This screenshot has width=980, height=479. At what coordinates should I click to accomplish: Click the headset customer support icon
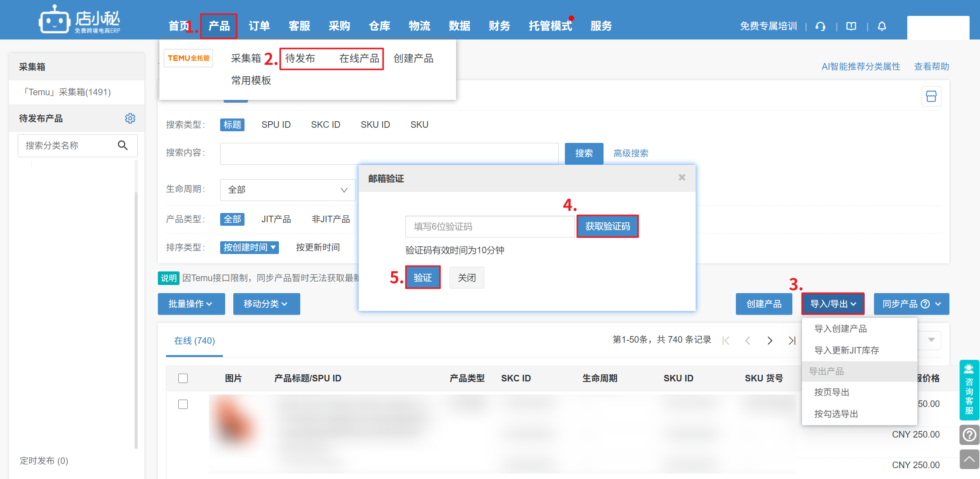[820, 26]
